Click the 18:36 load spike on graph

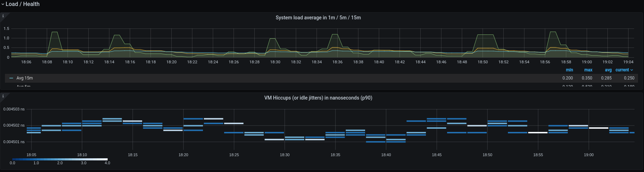[335, 34]
